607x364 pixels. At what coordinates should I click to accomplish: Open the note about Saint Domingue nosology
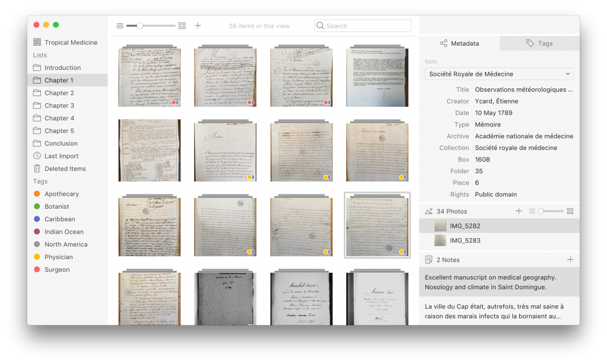point(499,282)
